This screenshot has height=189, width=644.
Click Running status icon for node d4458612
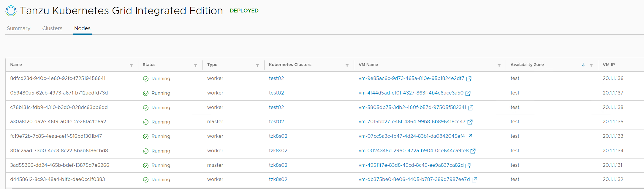pyautogui.click(x=146, y=180)
